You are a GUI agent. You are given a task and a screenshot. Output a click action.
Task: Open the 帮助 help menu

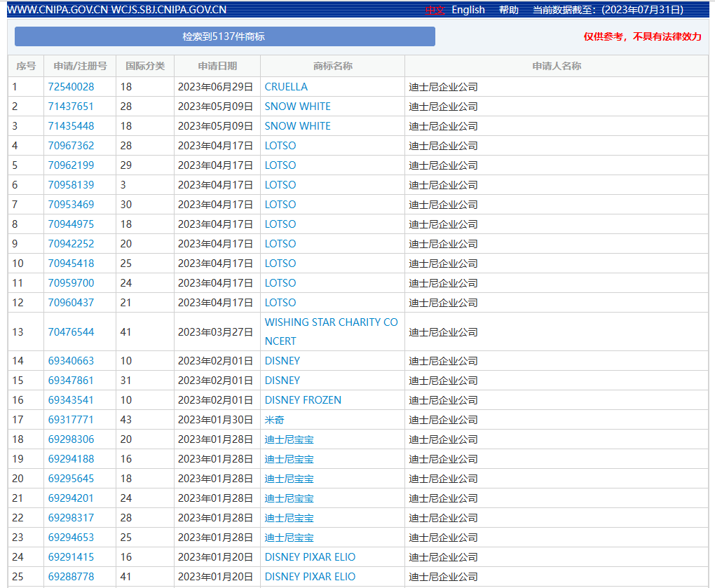(x=509, y=10)
